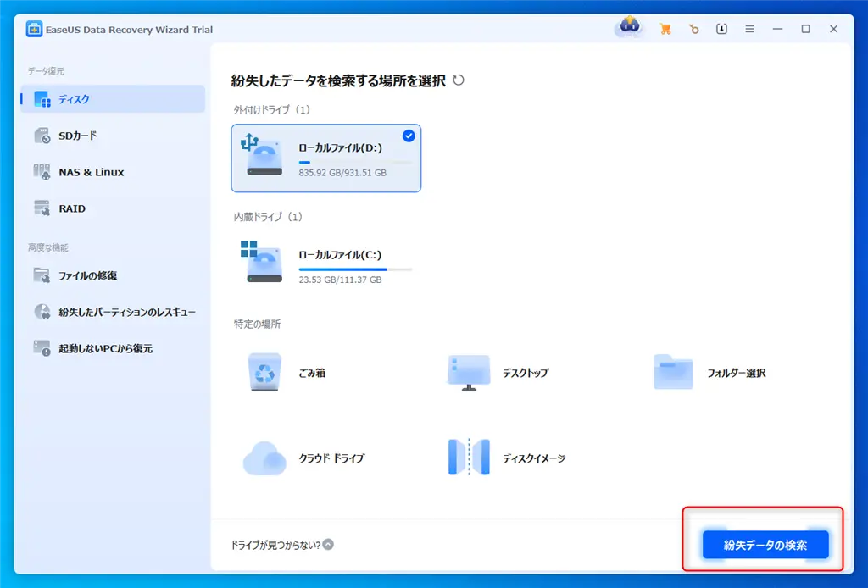Click the 紛失データの検索 button

(x=764, y=545)
